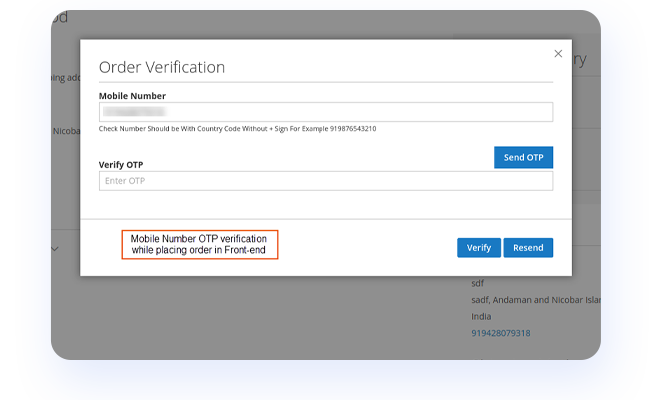Open the phone number link 919428079318

click(x=500, y=333)
